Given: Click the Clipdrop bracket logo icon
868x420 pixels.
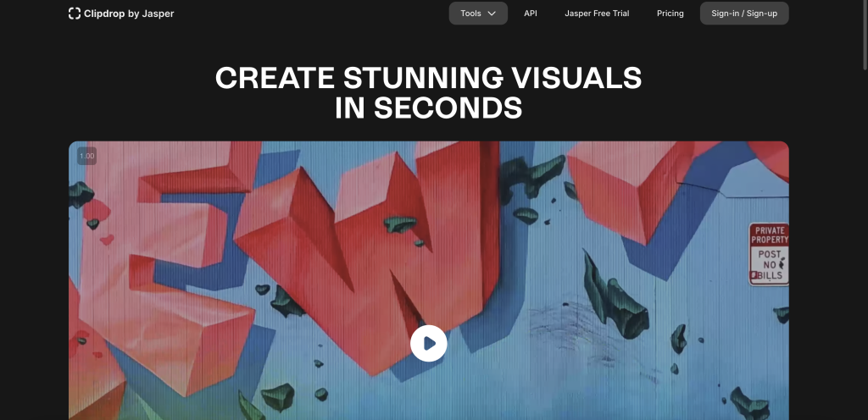Looking at the screenshot, I should 75,14.
